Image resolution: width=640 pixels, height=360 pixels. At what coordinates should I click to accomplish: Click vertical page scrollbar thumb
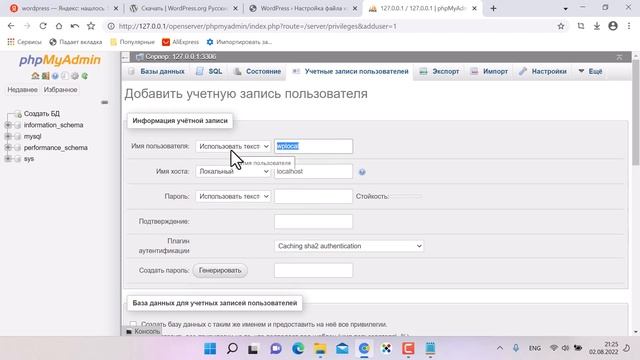[x=636, y=112]
